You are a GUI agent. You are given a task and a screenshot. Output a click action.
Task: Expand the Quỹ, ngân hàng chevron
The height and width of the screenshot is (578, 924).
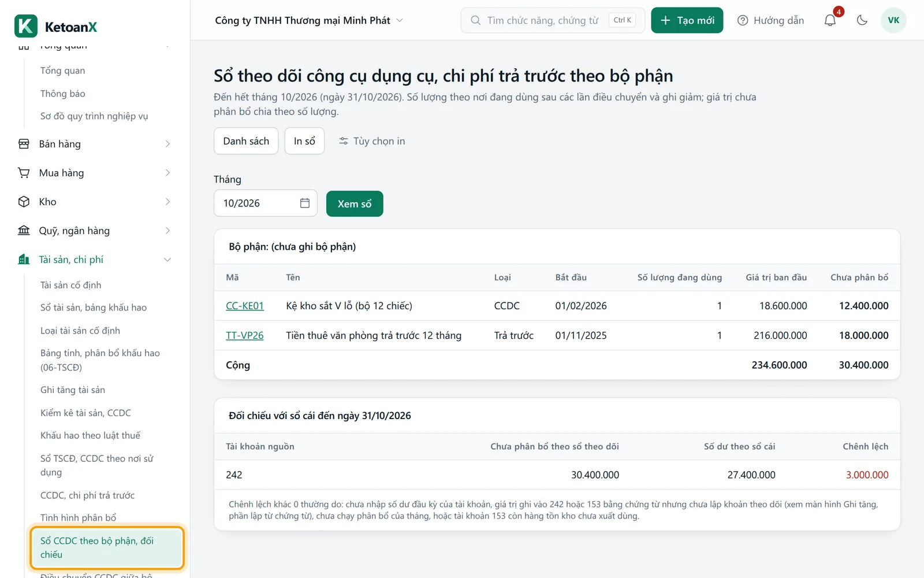coord(167,231)
